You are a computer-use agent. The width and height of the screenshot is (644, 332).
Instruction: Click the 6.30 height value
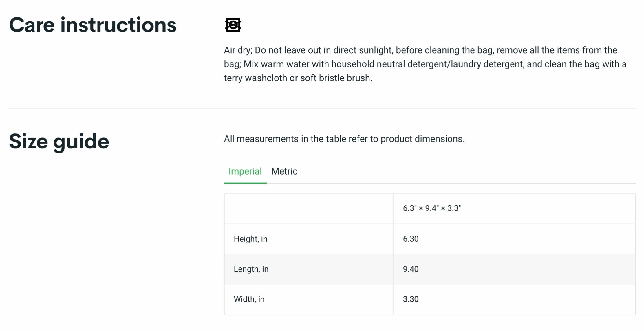(411, 239)
